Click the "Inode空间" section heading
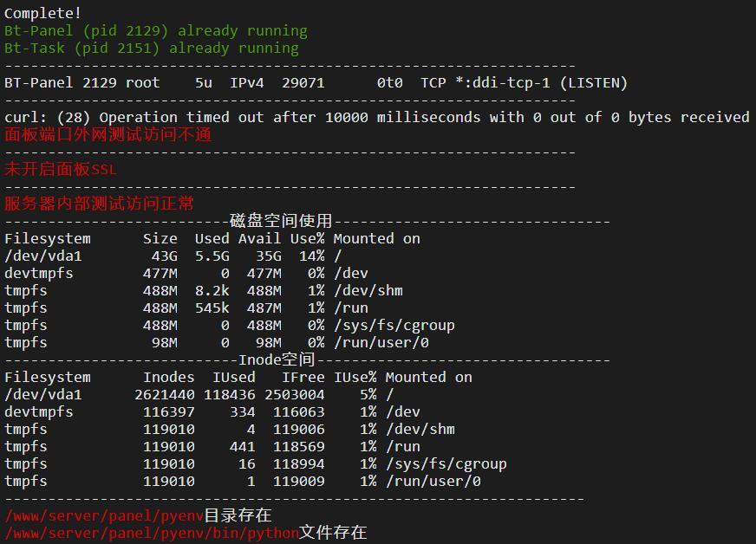Image resolution: width=756 pixels, height=544 pixels. [x=277, y=359]
